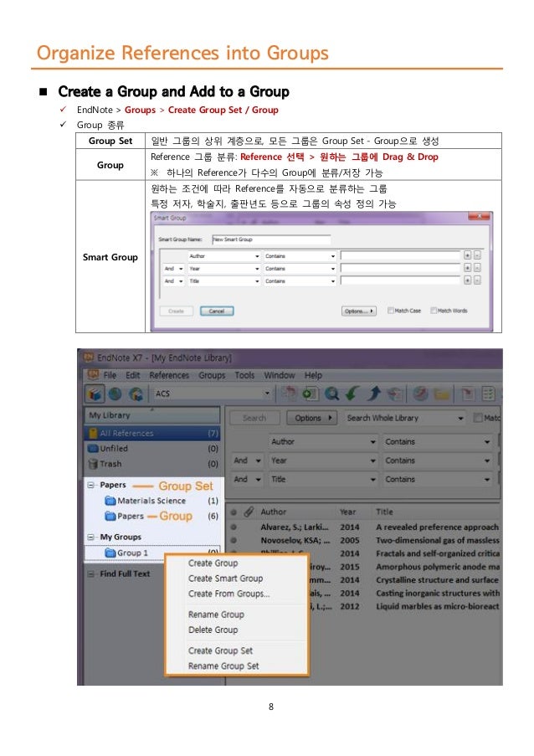Select Integrated Library and Online Search icon

point(136,394)
